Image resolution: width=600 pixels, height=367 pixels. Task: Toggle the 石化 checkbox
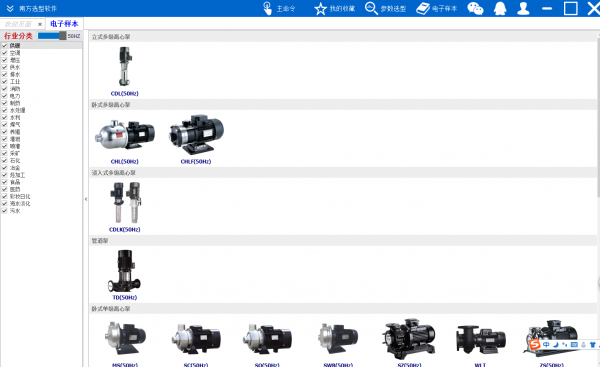pos(5,160)
